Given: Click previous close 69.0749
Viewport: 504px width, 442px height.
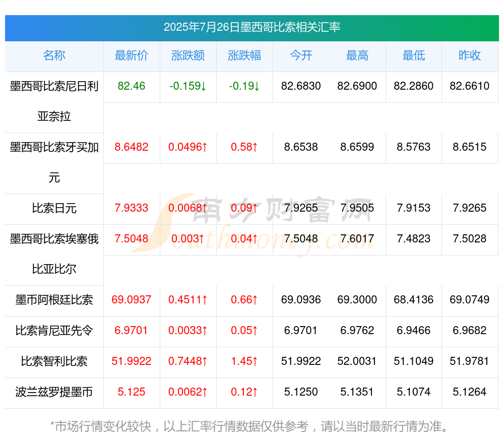Looking at the screenshot, I should click(x=470, y=299).
